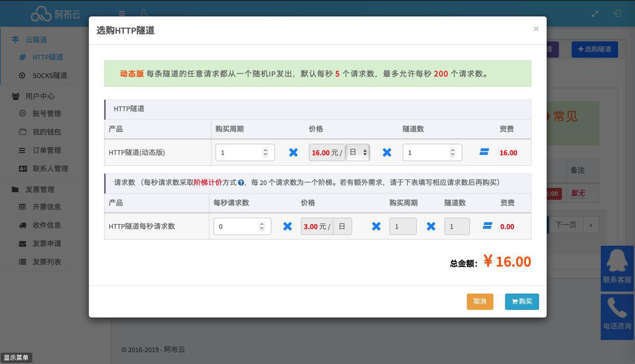Click the 购买 purchase button

[522, 301]
